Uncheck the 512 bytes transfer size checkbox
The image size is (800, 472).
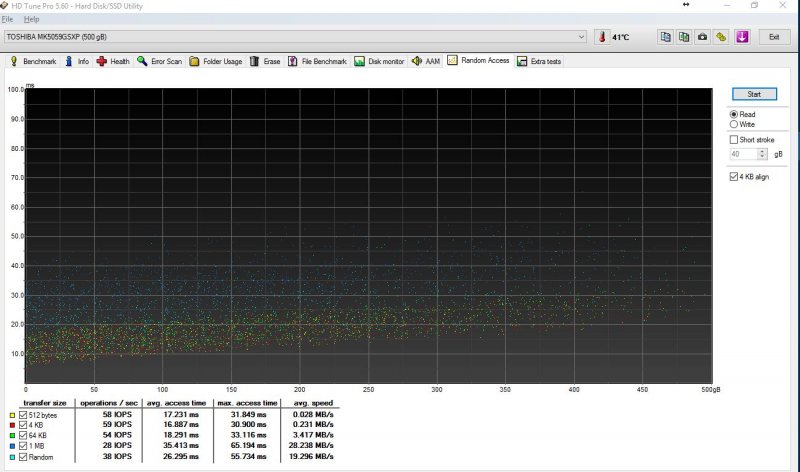[23, 414]
